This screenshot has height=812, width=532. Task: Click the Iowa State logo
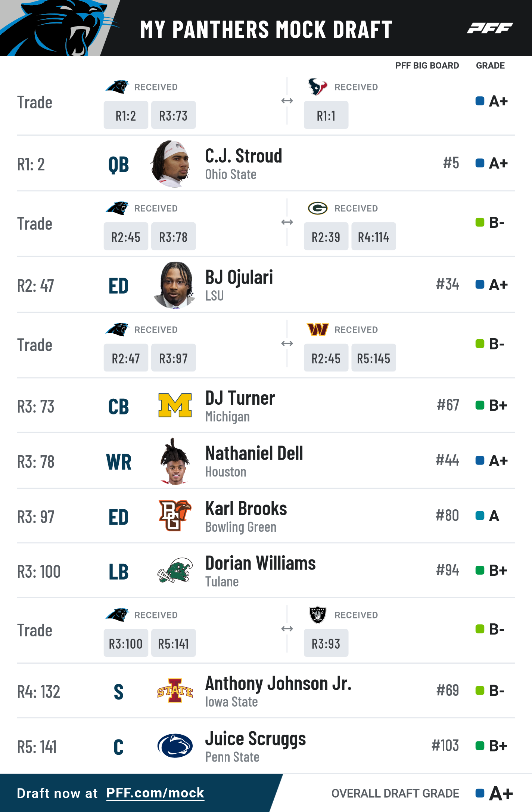tap(175, 691)
